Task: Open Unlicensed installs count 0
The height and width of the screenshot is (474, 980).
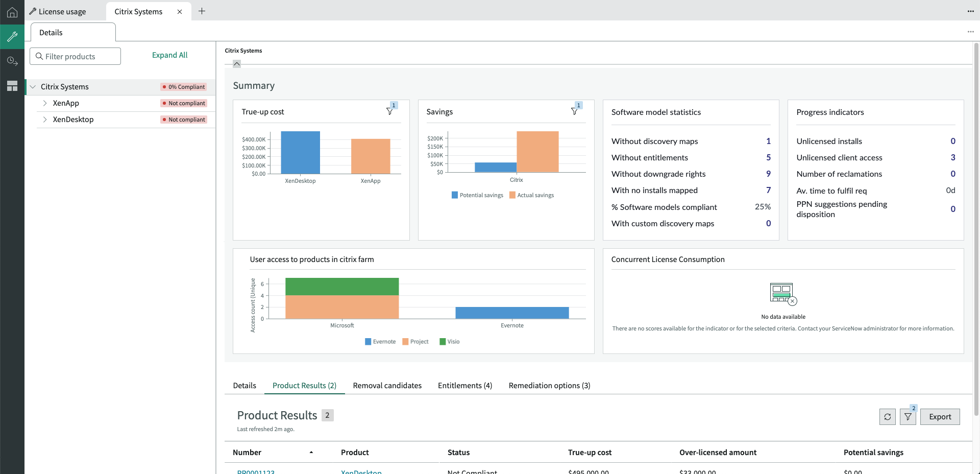Action: pyautogui.click(x=953, y=141)
